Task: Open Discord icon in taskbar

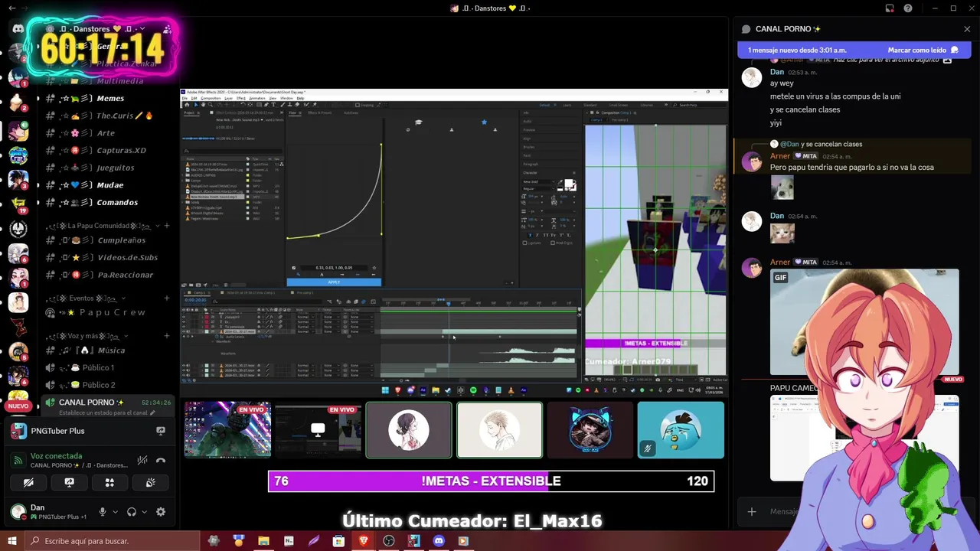Action: click(439, 541)
